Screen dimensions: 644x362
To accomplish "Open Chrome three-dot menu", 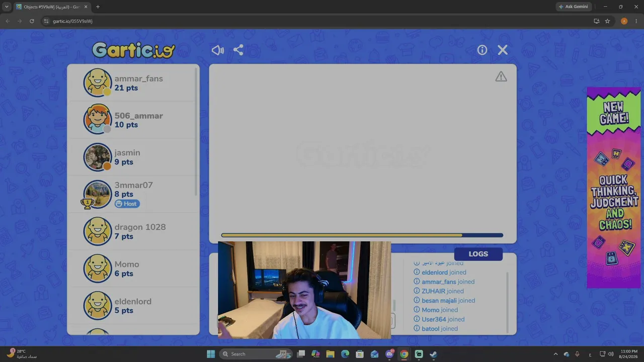I will [636, 21].
